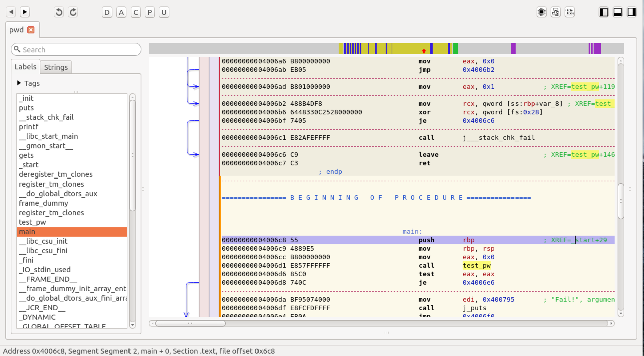Switch to assembly view with the CPU chip icon
Image resolution: width=644 pixels, height=356 pixels.
pyautogui.click(x=541, y=12)
